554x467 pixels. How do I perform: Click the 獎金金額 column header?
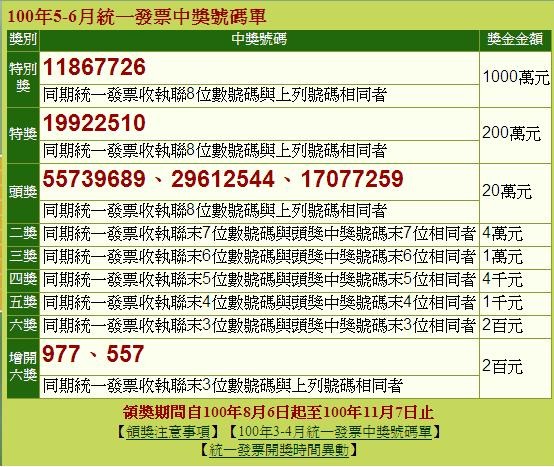pos(515,39)
